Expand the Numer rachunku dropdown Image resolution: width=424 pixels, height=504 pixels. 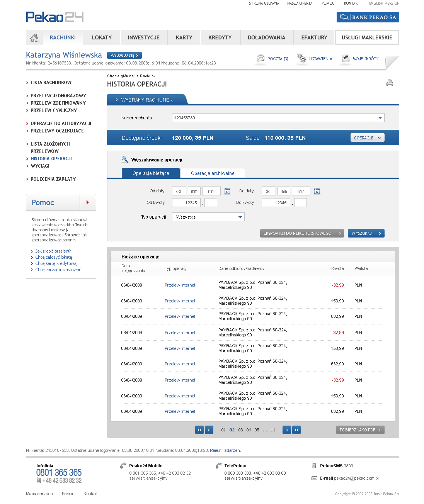click(380, 118)
